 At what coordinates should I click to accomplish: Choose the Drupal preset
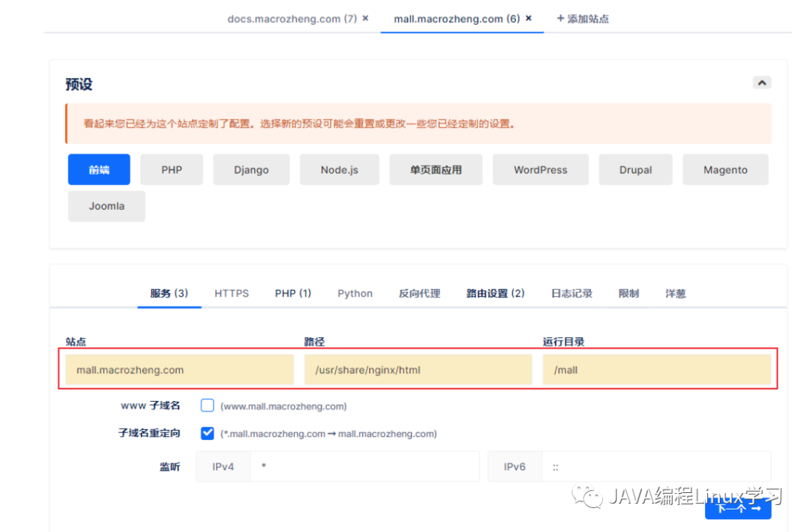click(635, 169)
